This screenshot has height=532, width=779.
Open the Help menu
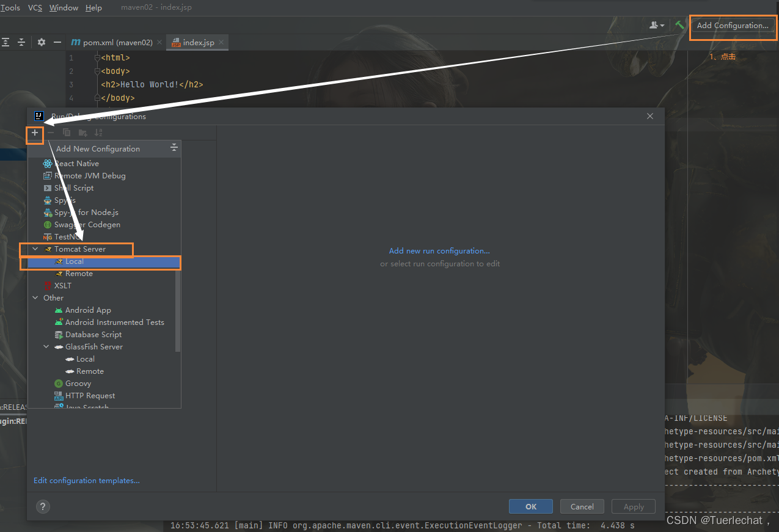click(93, 8)
